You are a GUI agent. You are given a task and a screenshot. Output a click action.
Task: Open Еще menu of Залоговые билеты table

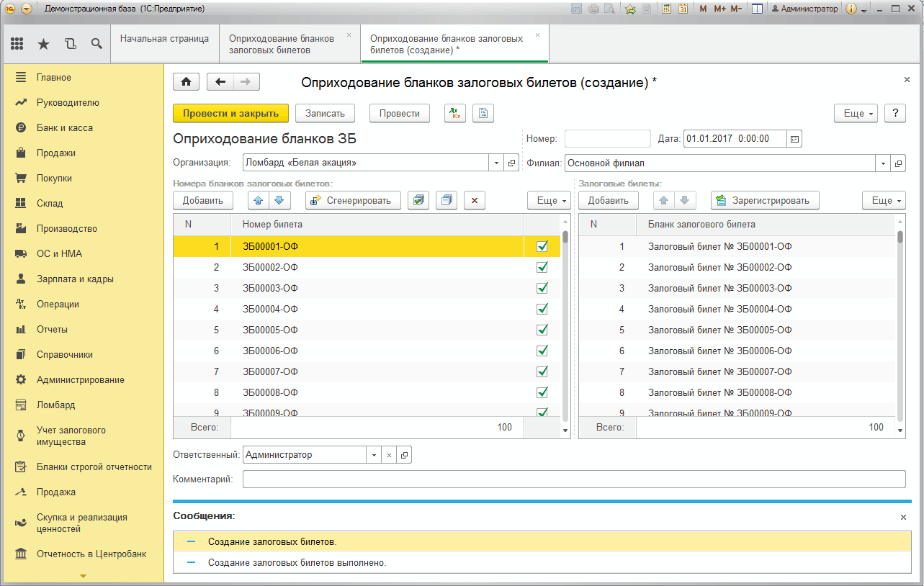click(884, 200)
